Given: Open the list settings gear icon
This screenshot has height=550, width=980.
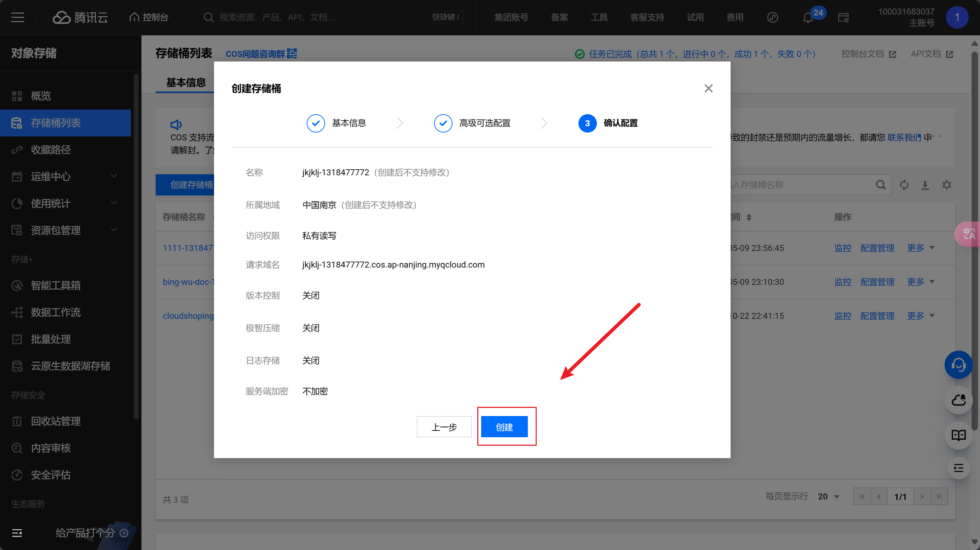Looking at the screenshot, I should click(x=946, y=185).
